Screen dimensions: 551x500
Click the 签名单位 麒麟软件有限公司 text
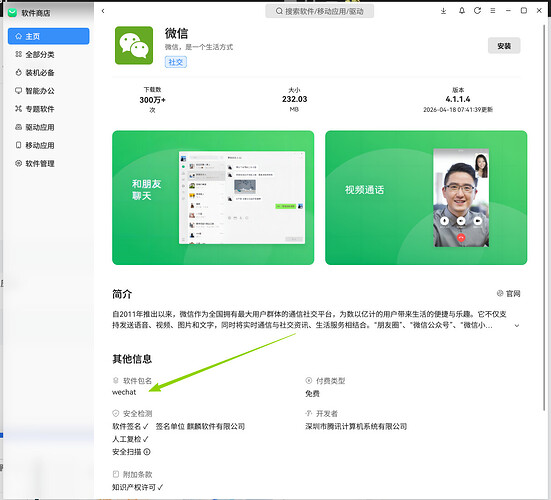200,427
